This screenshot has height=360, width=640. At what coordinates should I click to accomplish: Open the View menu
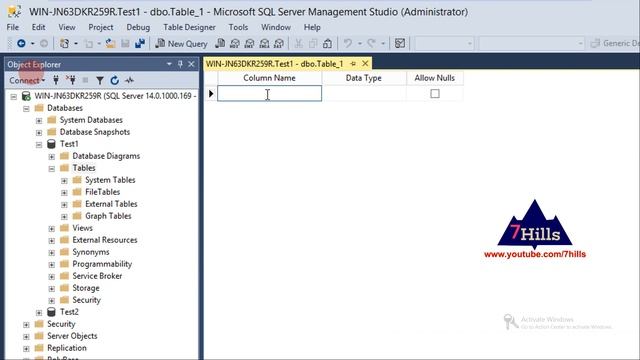click(x=67, y=27)
